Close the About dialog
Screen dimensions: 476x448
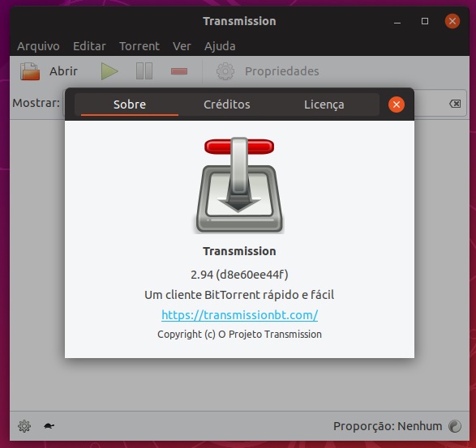tap(397, 105)
